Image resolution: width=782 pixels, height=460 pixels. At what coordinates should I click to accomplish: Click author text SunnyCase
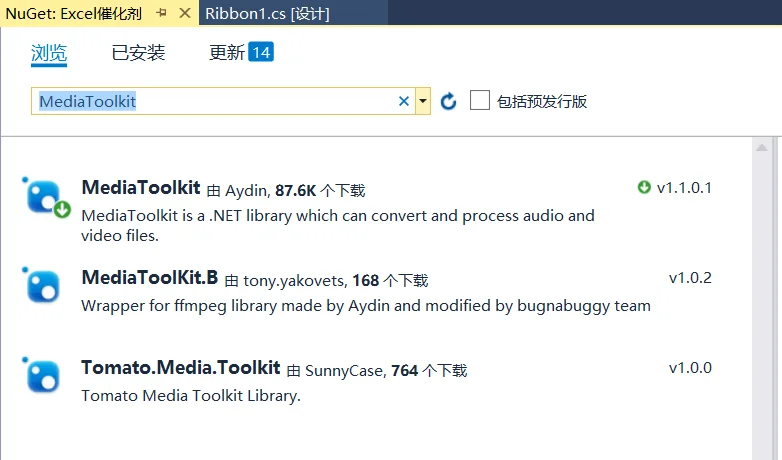[346, 371]
